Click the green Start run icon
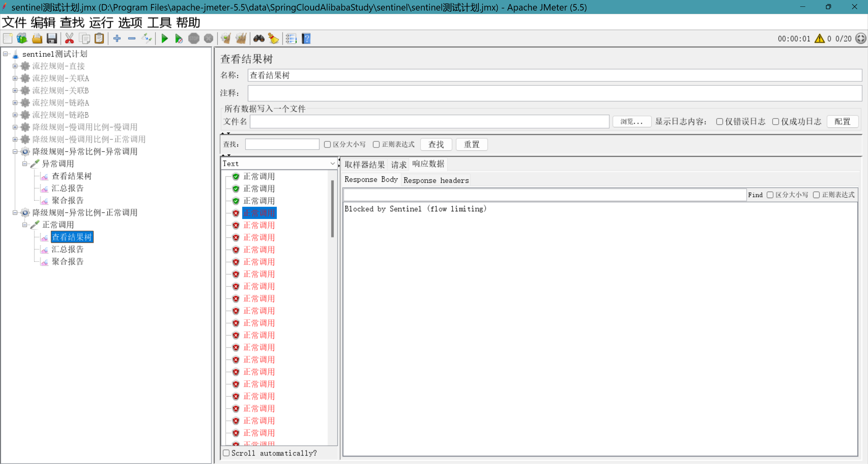Viewport: 868px width, 464px height. point(164,39)
